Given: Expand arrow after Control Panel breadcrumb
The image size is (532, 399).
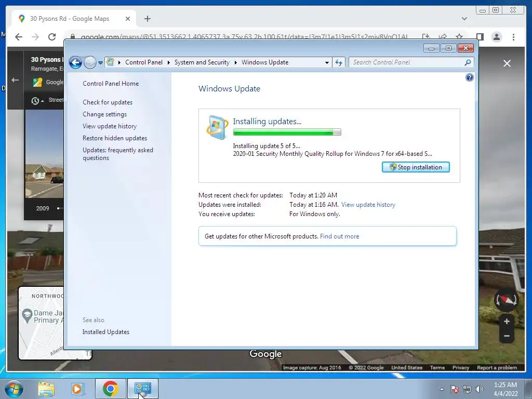Looking at the screenshot, I should [169, 62].
